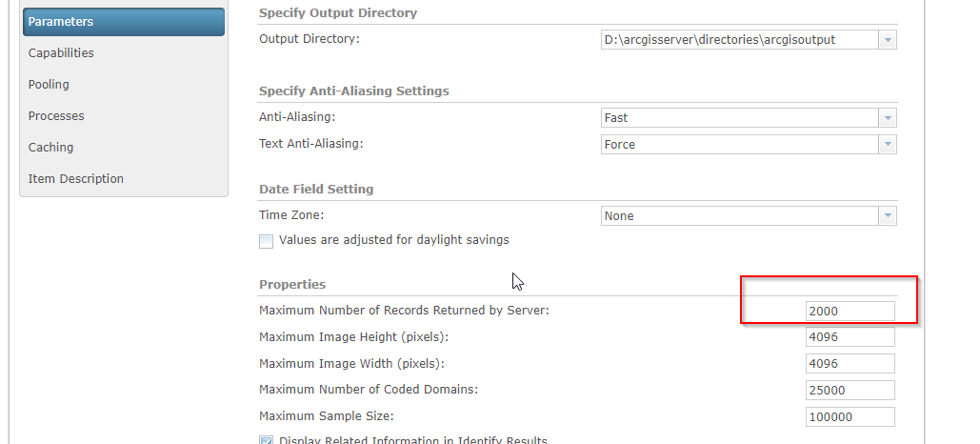980x444 pixels.
Task: Click the Time Zone value box showing None
Action: pos(738,216)
